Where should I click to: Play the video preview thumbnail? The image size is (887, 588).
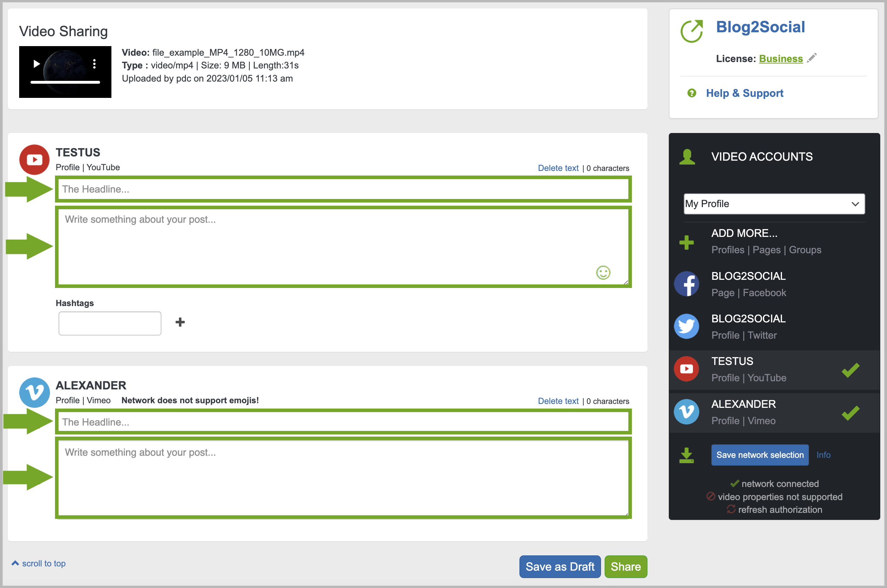tap(37, 64)
